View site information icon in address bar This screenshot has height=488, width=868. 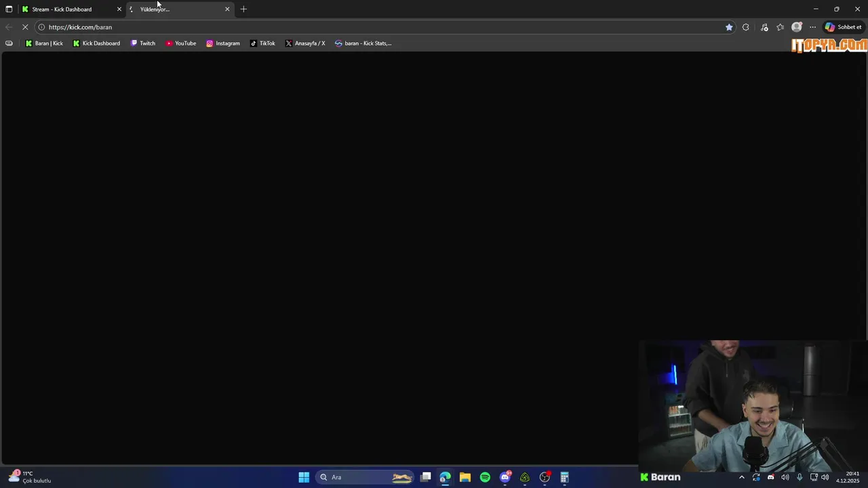click(x=41, y=27)
